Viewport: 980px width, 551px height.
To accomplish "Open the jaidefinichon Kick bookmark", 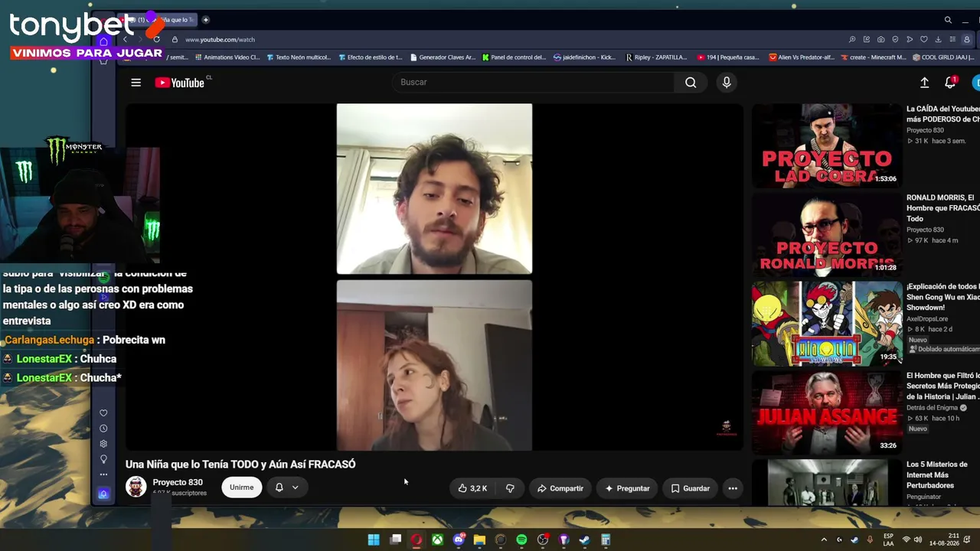I will pyautogui.click(x=584, y=57).
